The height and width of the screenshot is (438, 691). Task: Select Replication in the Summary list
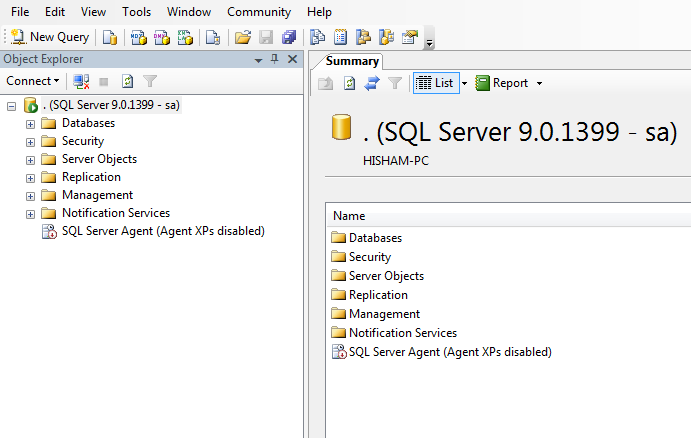pyautogui.click(x=378, y=295)
